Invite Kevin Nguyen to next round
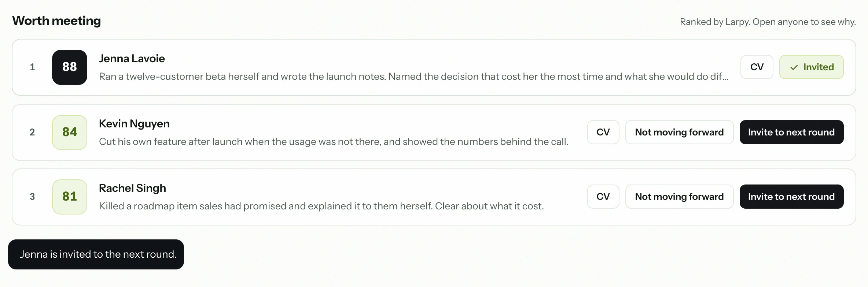The height and width of the screenshot is (287, 868). point(792,132)
